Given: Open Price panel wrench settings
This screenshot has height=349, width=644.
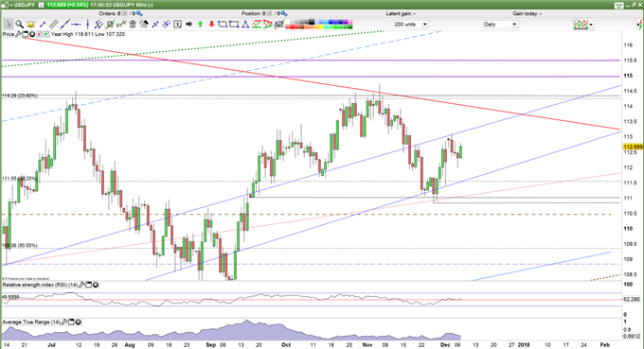Looking at the screenshot, I should tap(18, 34).
